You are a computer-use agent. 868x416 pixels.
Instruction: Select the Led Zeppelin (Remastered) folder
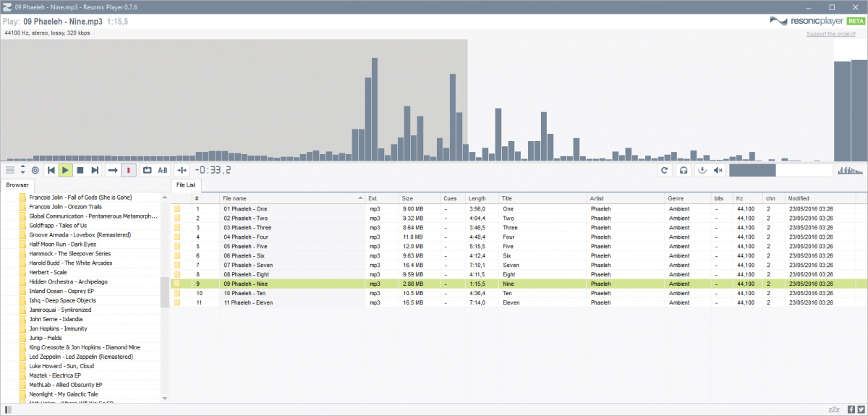point(80,357)
